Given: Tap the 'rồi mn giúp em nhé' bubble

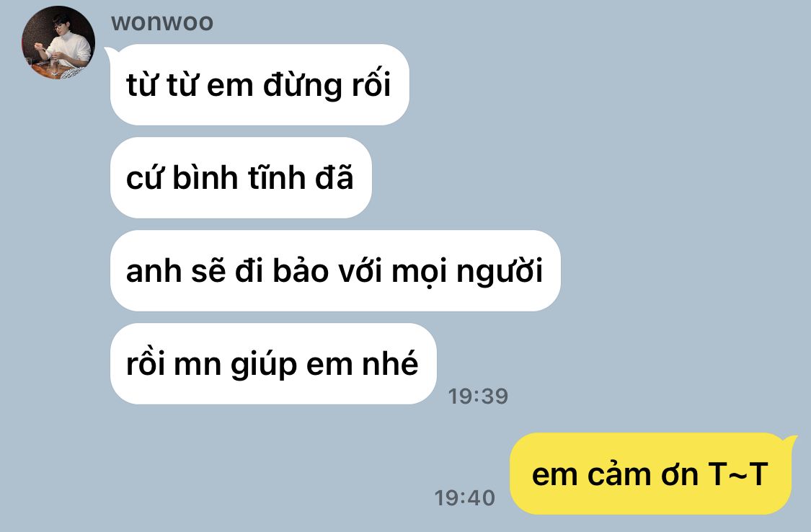Looking at the screenshot, I should pyautogui.click(x=273, y=363).
